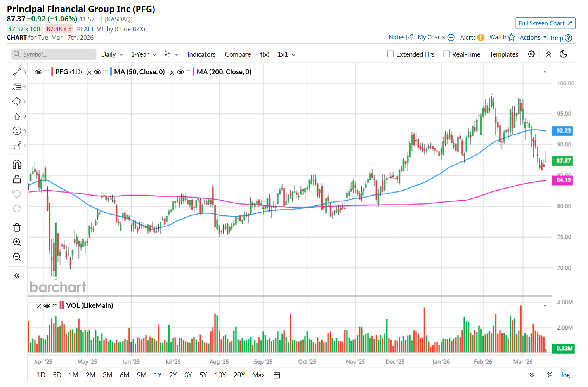Select the 6M time range tab
The height and width of the screenshot is (387, 588).
[x=124, y=375]
